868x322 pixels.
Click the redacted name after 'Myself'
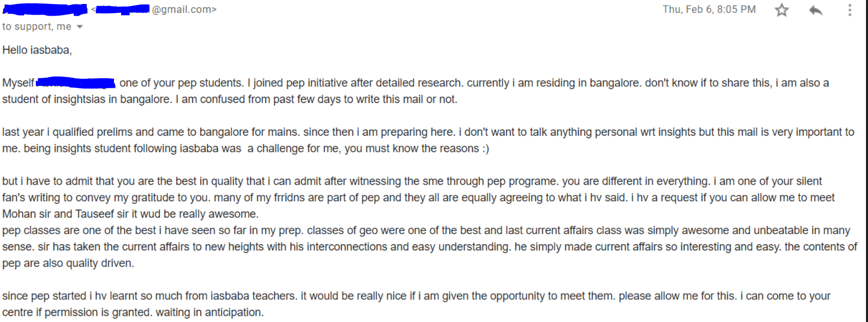click(76, 82)
